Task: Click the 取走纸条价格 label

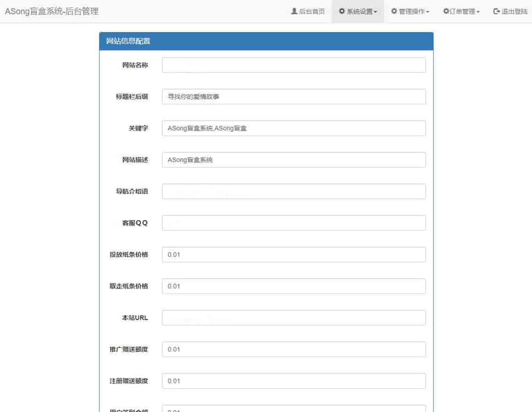Action: 129,286
